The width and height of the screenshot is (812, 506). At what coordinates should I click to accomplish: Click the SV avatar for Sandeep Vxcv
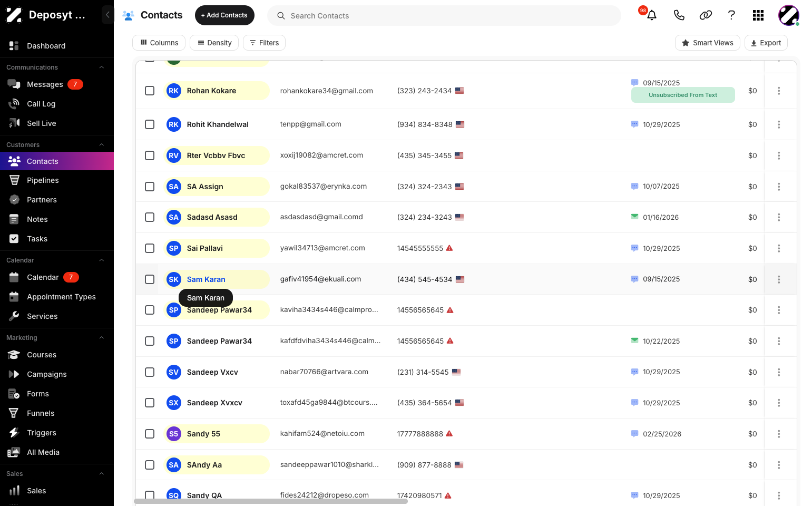173,372
